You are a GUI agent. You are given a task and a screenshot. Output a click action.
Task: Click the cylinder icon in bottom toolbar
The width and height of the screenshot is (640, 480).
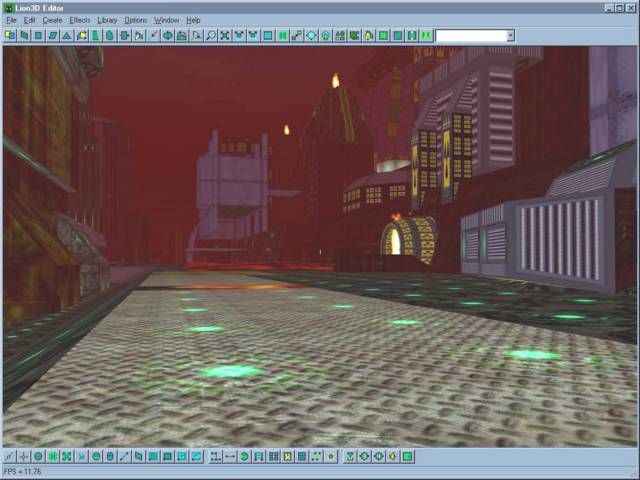(110, 456)
